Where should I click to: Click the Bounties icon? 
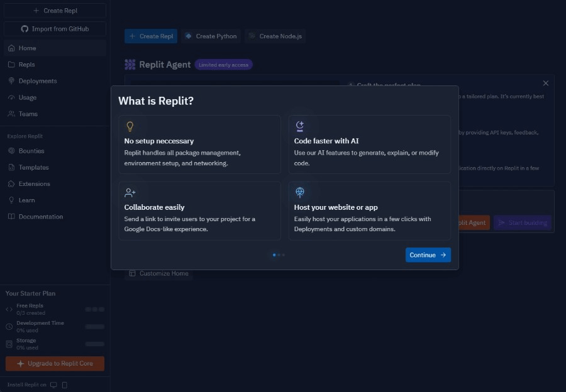point(11,151)
